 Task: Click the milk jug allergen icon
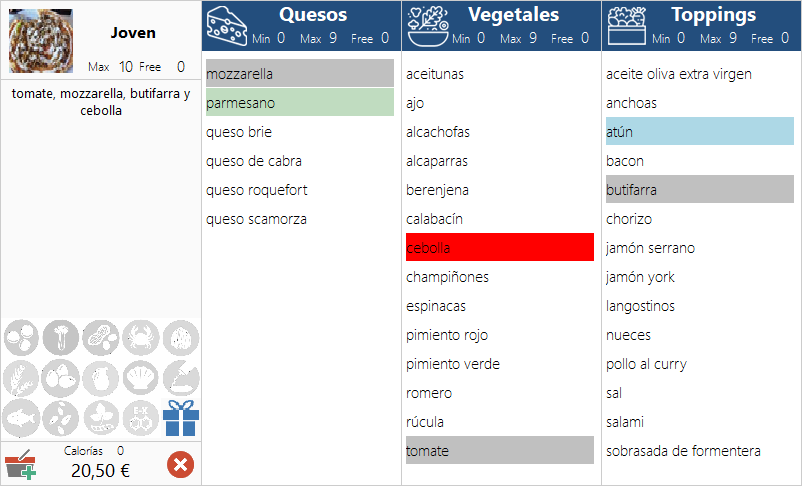(x=100, y=377)
